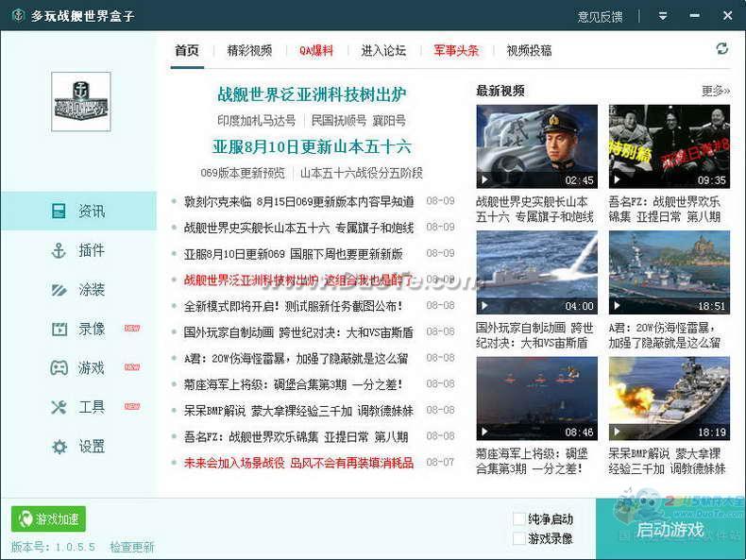Switch to the 精彩视频 tab
Viewport: 746px width, 560px height.
tap(249, 50)
